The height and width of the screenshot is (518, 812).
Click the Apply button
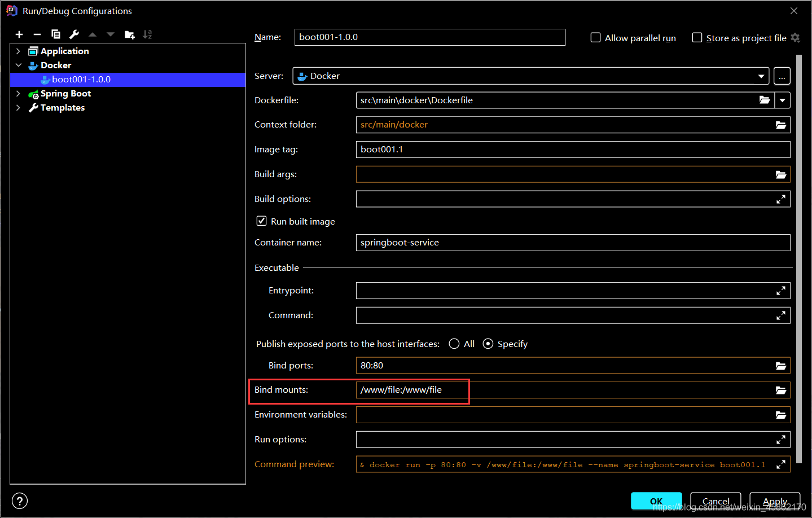[x=775, y=501]
